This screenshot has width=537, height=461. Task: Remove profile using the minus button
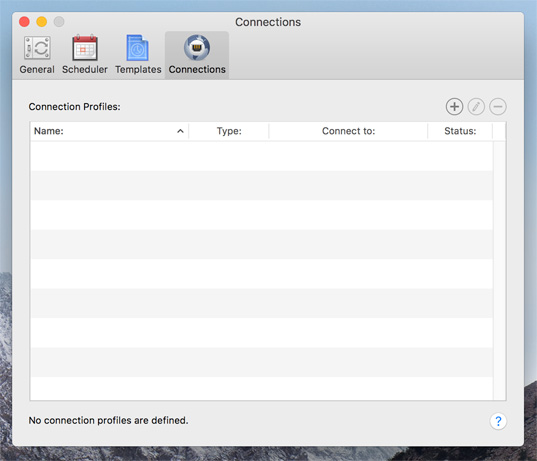(x=498, y=107)
